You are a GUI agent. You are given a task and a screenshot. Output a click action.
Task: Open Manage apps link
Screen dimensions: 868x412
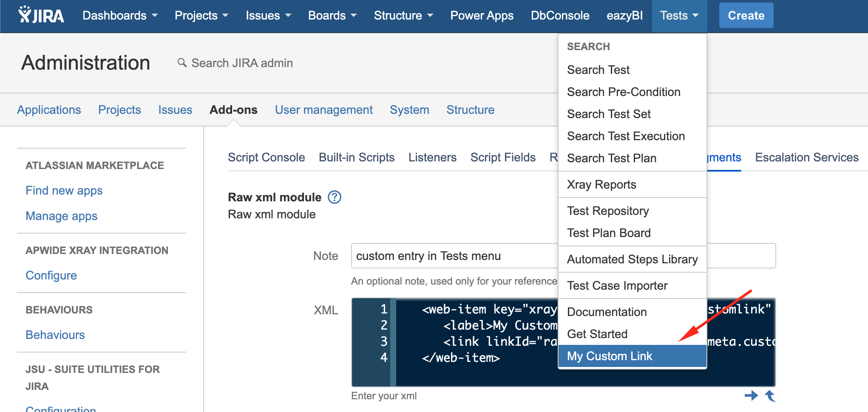tap(62, 216)
